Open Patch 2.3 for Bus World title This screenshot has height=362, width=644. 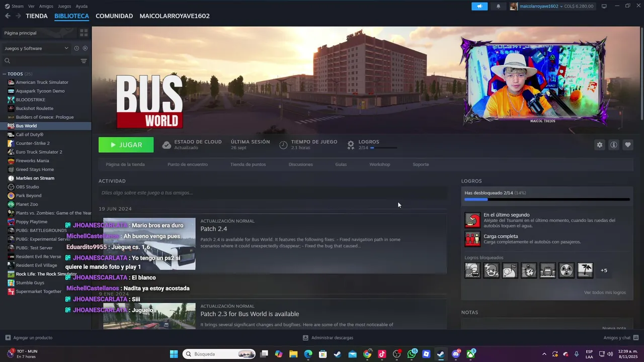(x=250, y=314)
